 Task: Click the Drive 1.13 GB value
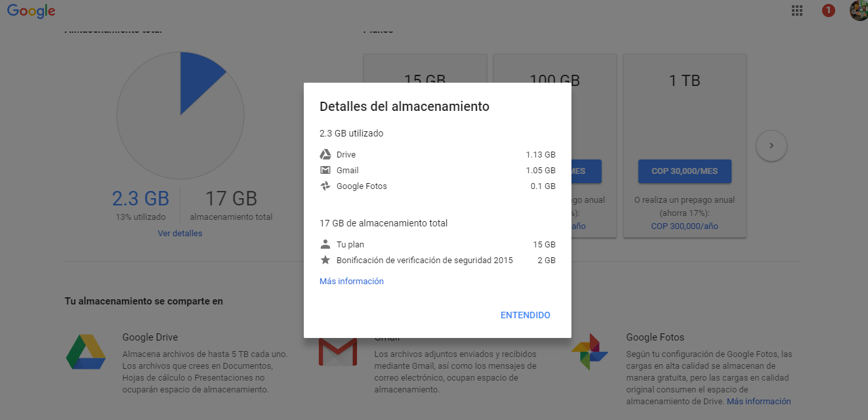[541, 155]
